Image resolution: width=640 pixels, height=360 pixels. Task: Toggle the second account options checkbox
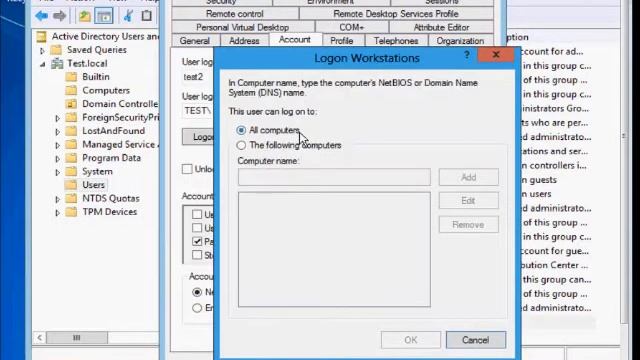197,228
